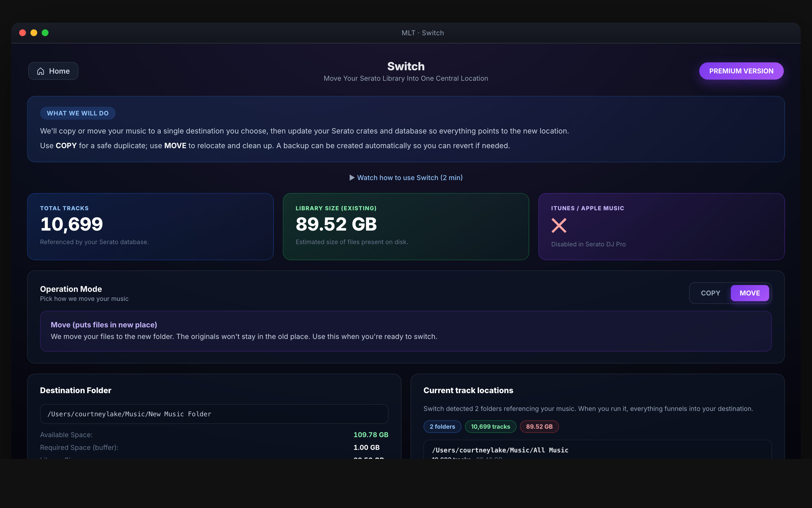Image resolution: width=812 pixels, height=508 pixels.
Task: Click the Move Your Serato Library subtitle
Action: (x=406, y=78)
